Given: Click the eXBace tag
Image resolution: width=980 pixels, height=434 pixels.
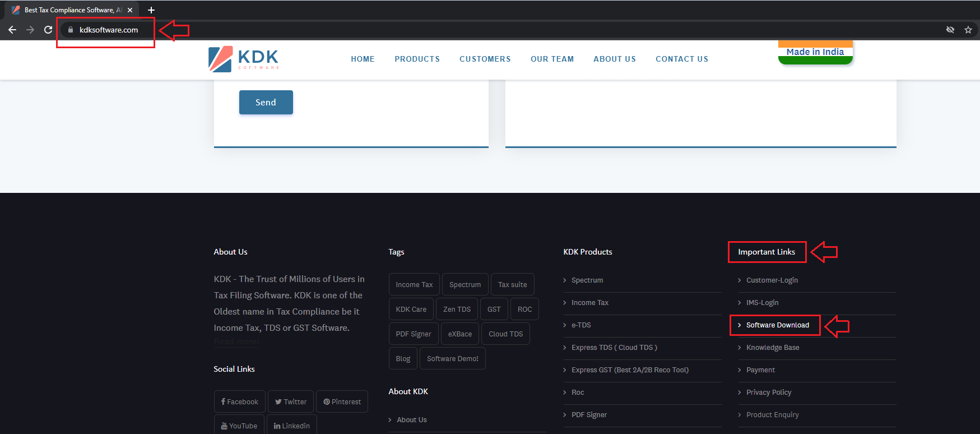Looking at the screenshot, I should (460, 334).
